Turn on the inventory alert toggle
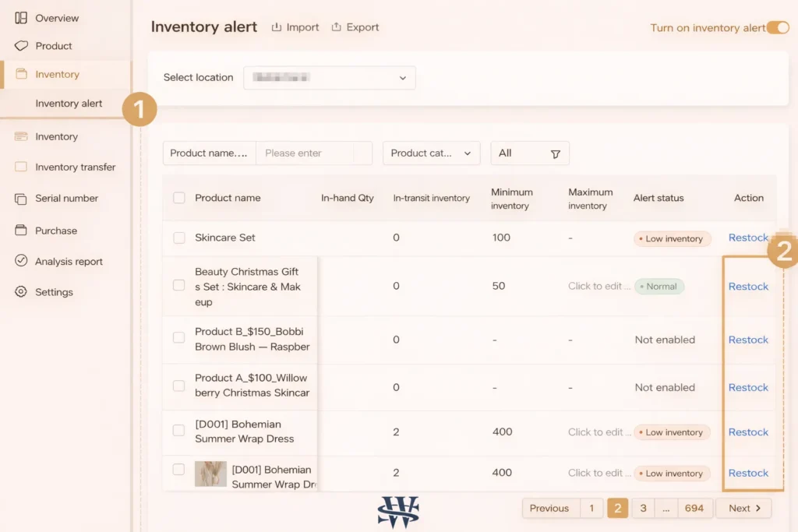This screenshot has width=798, height=532. pyautogui.click(x=778, y=27)
